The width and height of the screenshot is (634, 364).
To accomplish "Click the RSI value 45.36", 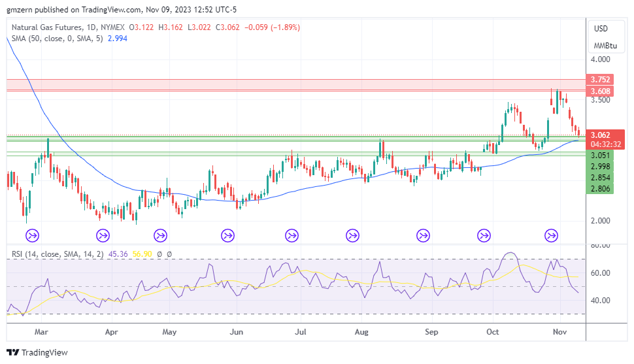I will (x=118, y=254).
